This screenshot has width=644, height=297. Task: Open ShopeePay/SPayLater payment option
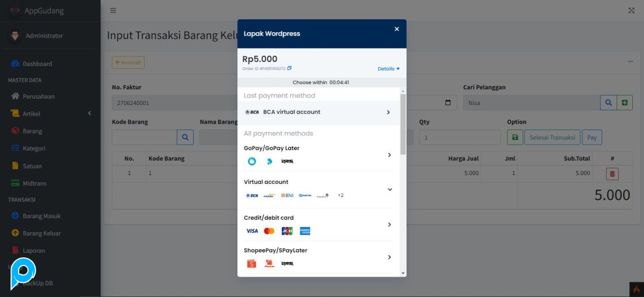318,257
